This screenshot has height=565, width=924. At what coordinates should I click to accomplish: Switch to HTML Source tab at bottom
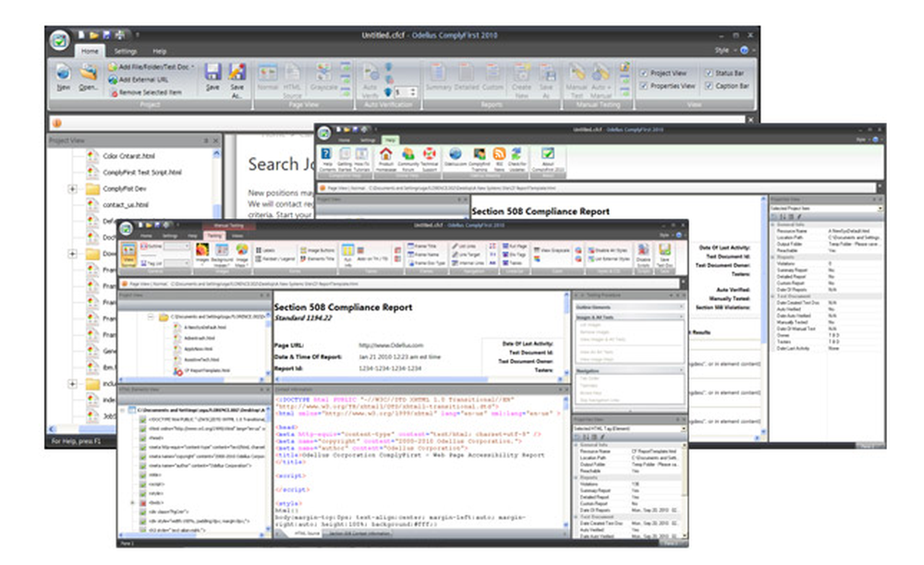307,534
